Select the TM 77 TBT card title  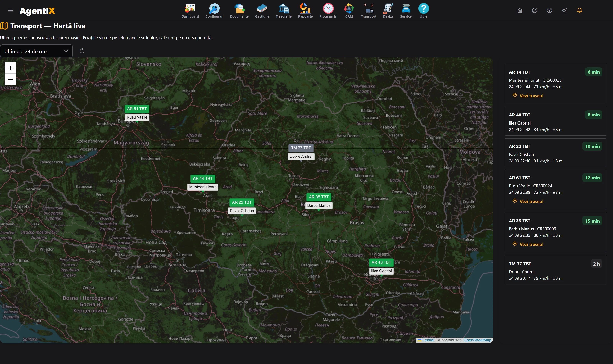pos(520,264)
